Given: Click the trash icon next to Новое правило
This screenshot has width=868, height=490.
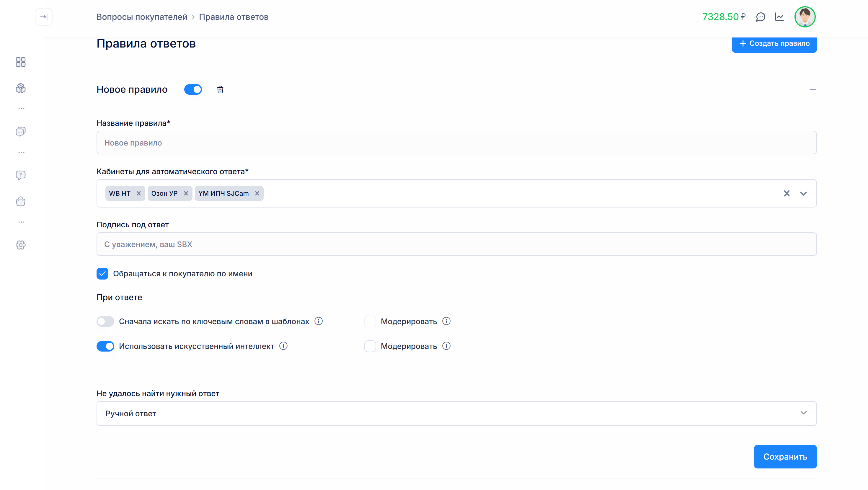Looking at the screenshot, I should [x=220, y=89].
